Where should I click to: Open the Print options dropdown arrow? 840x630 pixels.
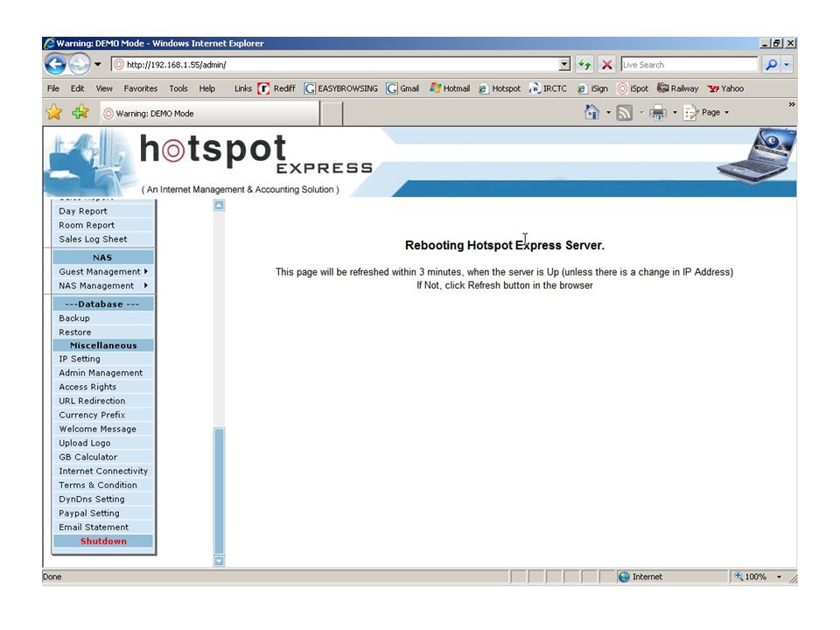675,113
